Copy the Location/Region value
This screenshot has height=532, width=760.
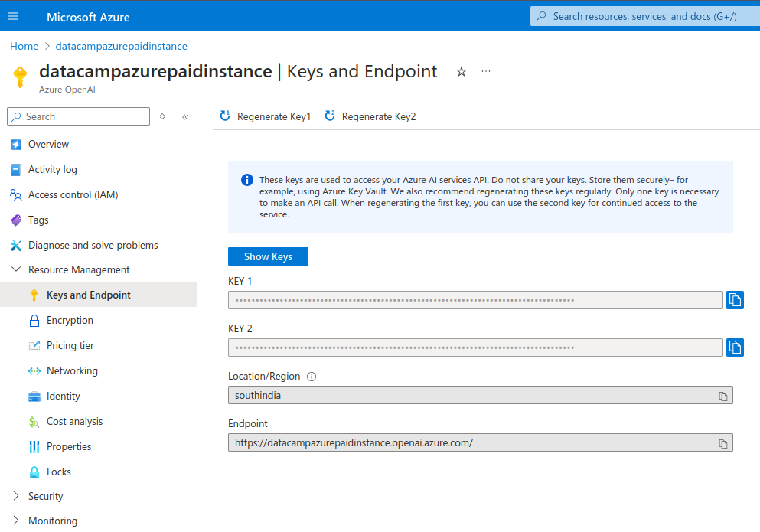[x=723, y=397]
